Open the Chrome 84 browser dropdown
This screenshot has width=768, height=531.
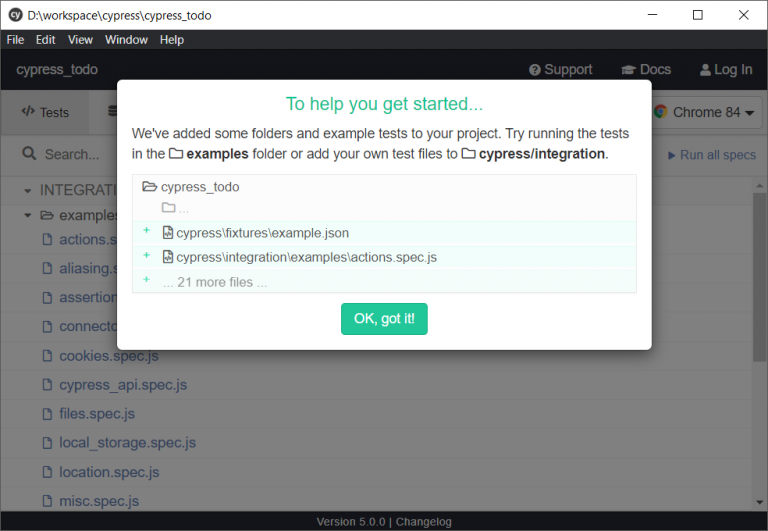click(705, 112)
